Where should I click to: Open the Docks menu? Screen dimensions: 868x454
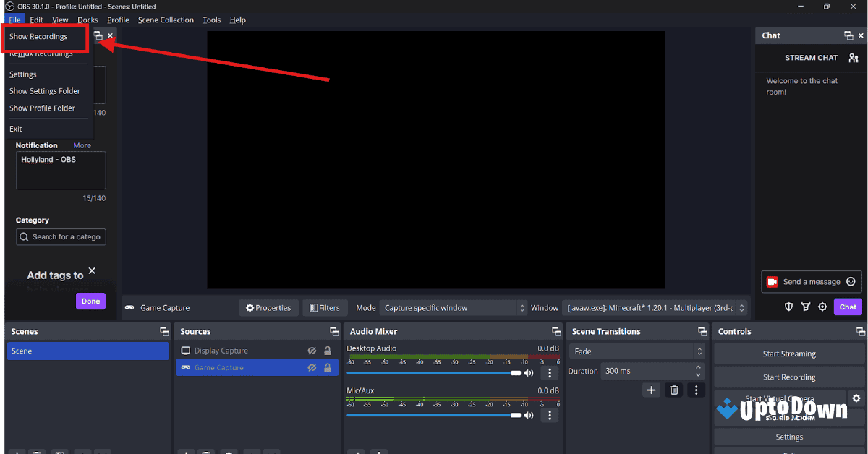pyautogui.click(x=87, y=20)
